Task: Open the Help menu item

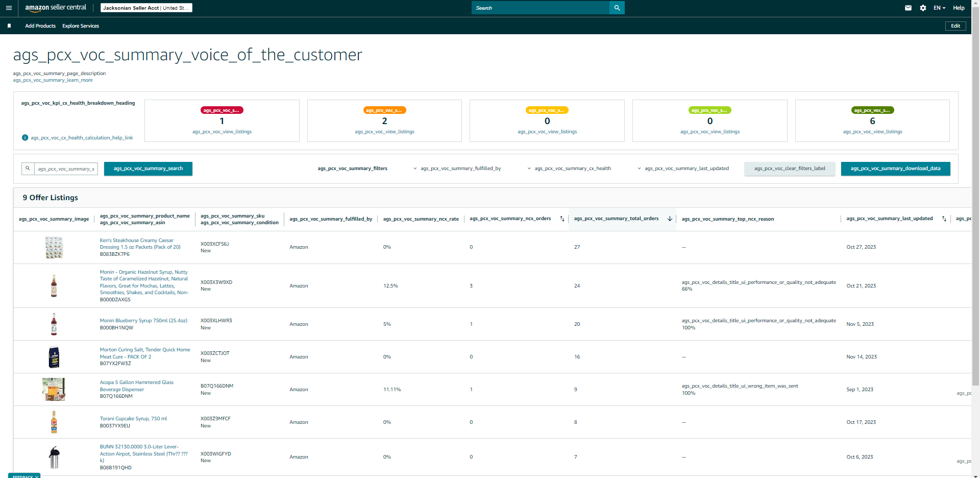Action: 959,8
